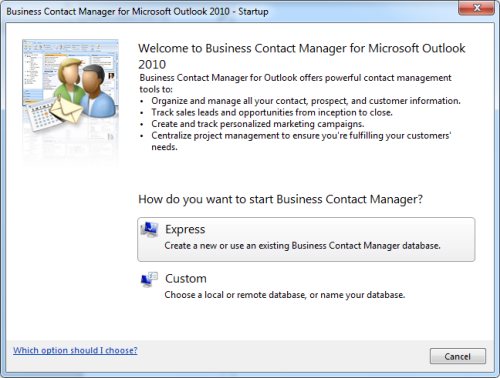
Task: Click 'How do you want to start' question text
Action: (280, 199)
